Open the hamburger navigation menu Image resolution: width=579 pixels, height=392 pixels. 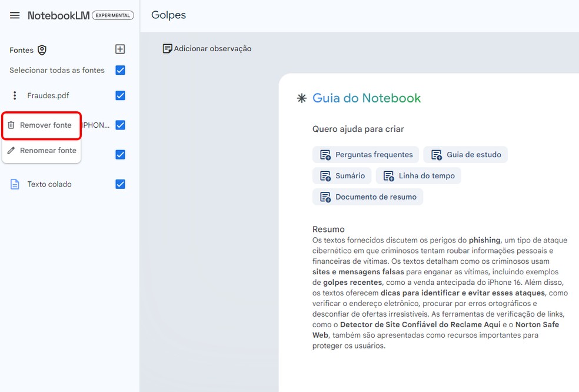click(x=15, y=15)
